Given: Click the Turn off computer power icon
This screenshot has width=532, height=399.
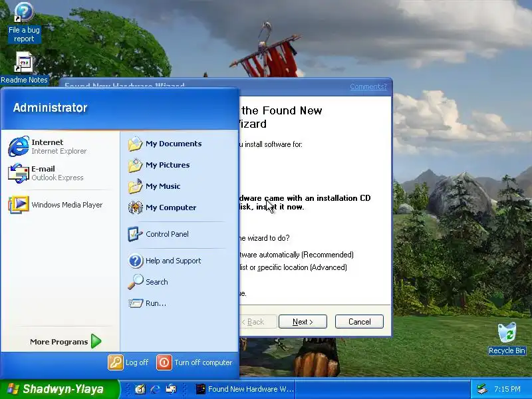Looking at the screenshot, I should pos(164,362).
